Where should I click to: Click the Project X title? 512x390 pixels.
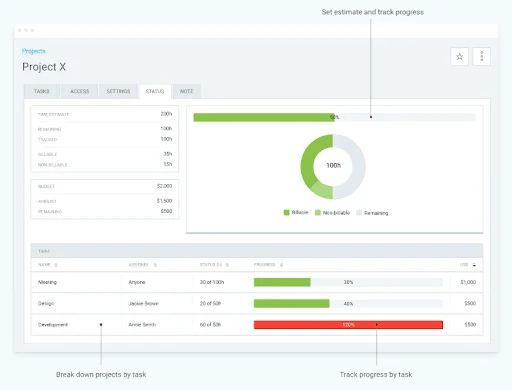click(x=44, y=67)
